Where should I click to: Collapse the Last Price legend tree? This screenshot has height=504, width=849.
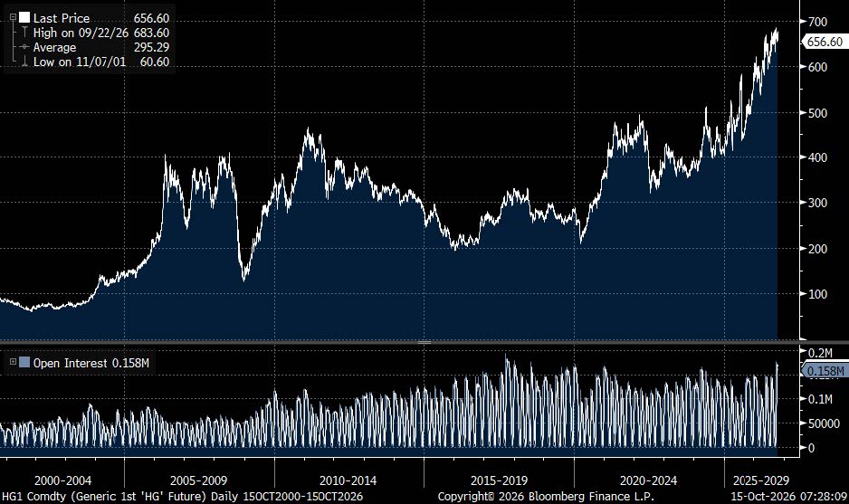tap(13, 17)
